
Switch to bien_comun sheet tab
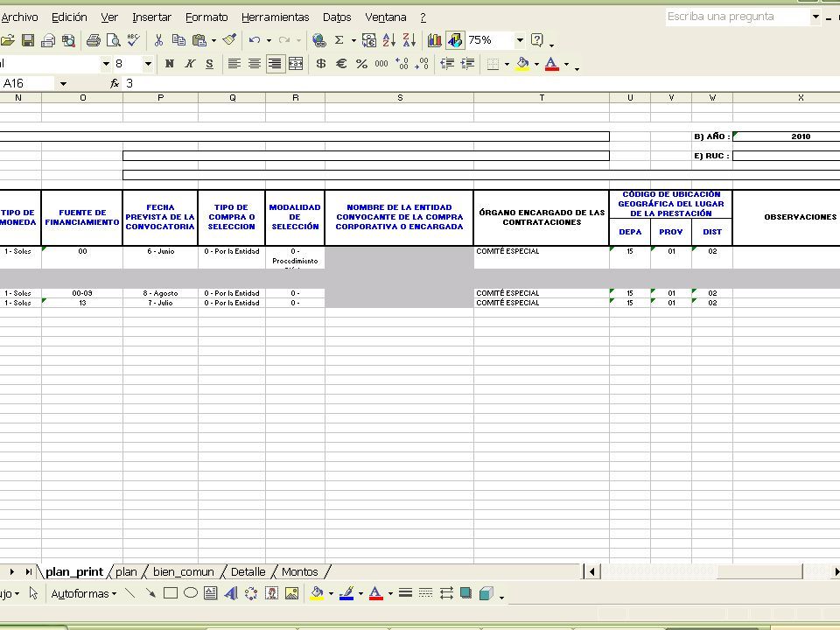tap(183, 571)
